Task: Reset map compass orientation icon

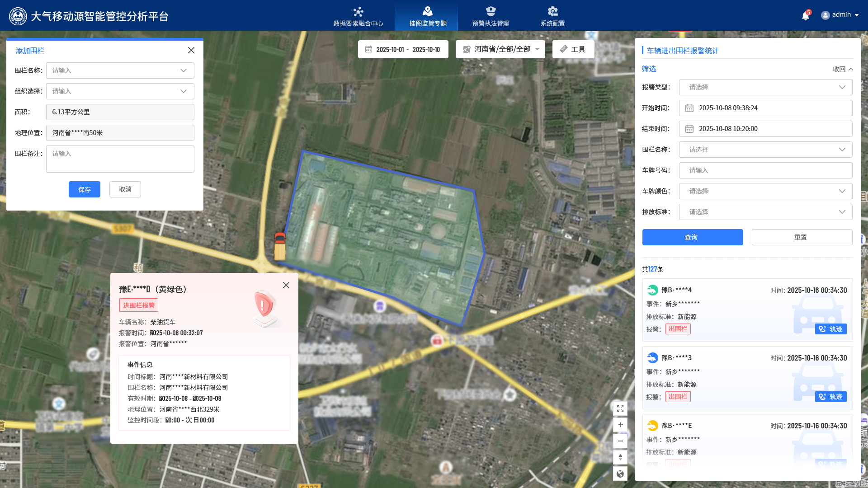Action: coord(620,457)
